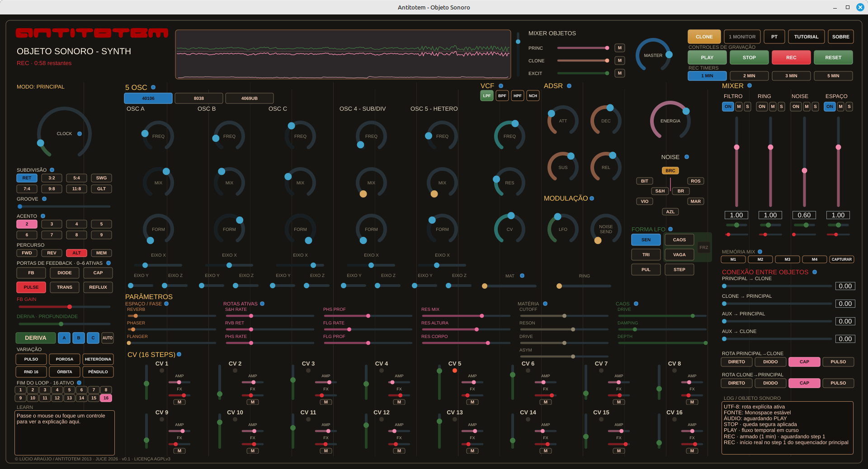Select the BPF filter mode
Screen dimensions: 868x469
click(x=502, y=96)
